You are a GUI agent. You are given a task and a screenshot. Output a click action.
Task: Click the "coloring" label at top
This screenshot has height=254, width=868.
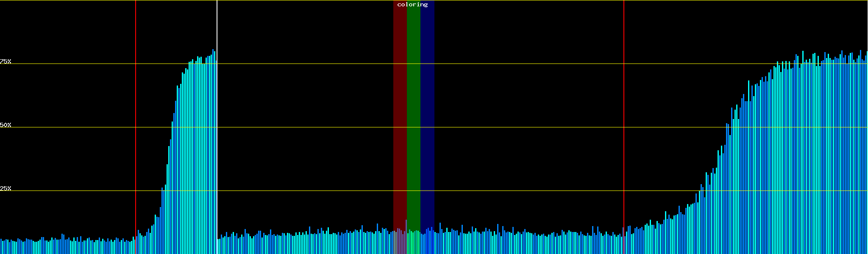tap(412, 5)
